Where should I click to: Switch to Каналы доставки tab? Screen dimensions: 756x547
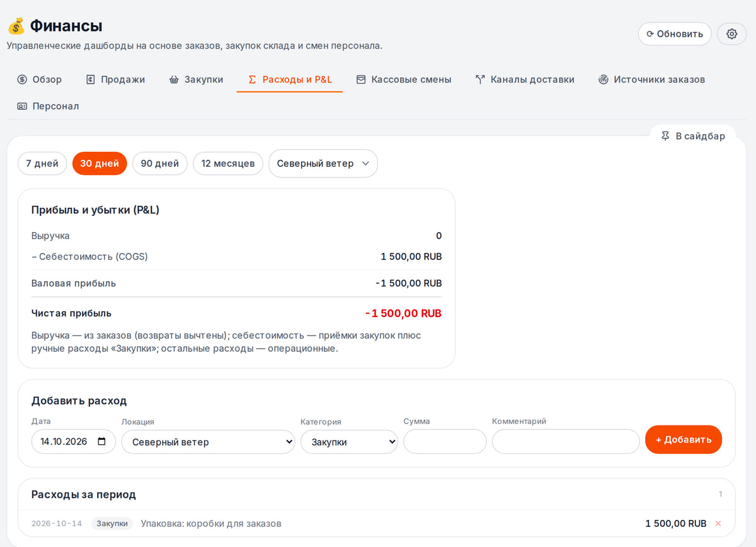[x=525, y=79]
